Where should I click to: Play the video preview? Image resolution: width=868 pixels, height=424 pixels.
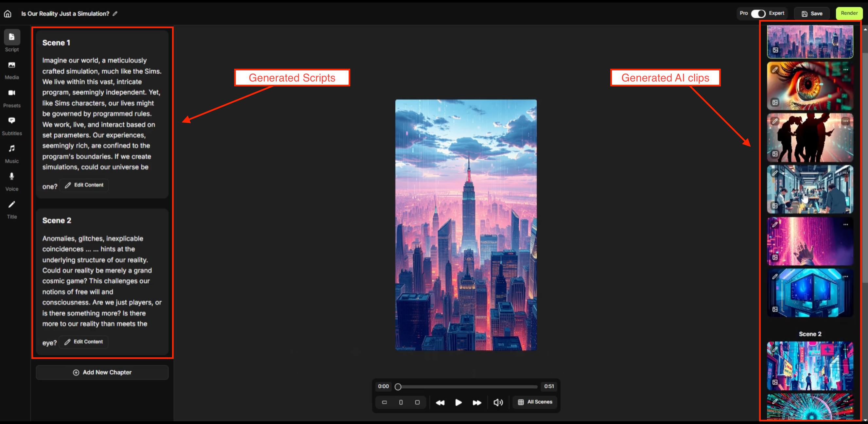pyautogui.click(x=458, y=402)
